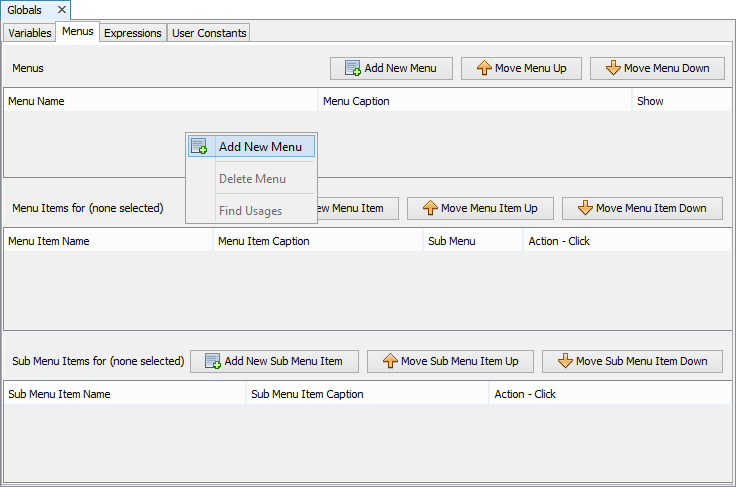The height and width of the screenshot is (487, 736).
Task: Click the Sub Menu Item Name column header
Action: tap(124, 394)
